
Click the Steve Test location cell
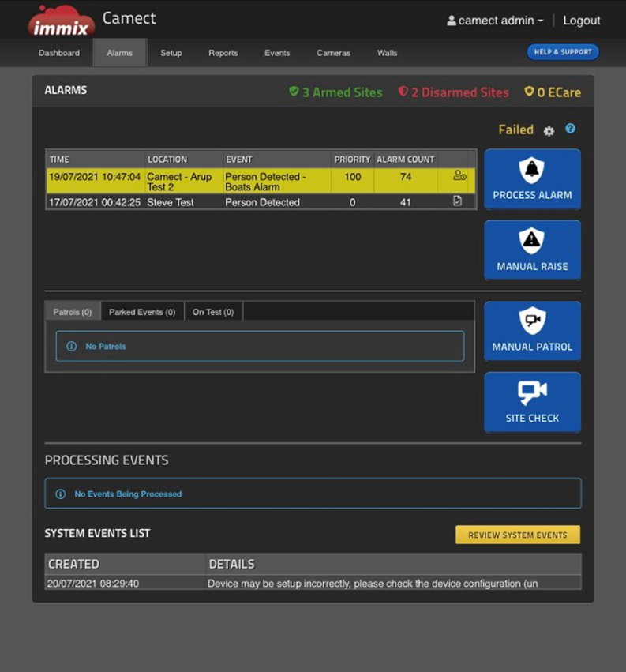pyautogui.click(x=171, y=202)
